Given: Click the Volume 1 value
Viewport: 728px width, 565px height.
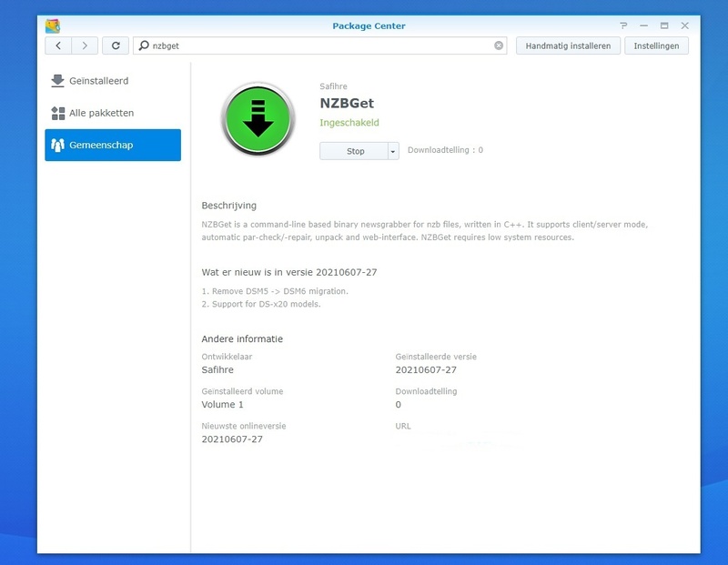Looking at the screenshot, I should 222,404.
